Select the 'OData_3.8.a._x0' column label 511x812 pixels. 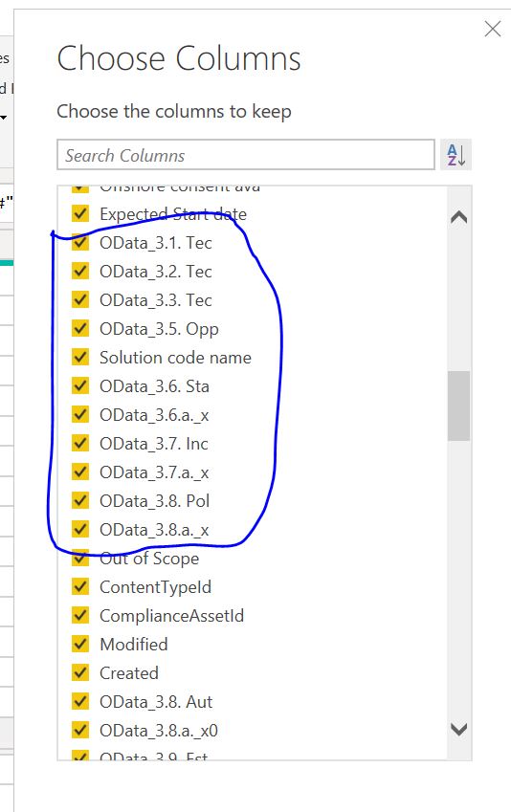pos(159,731)
